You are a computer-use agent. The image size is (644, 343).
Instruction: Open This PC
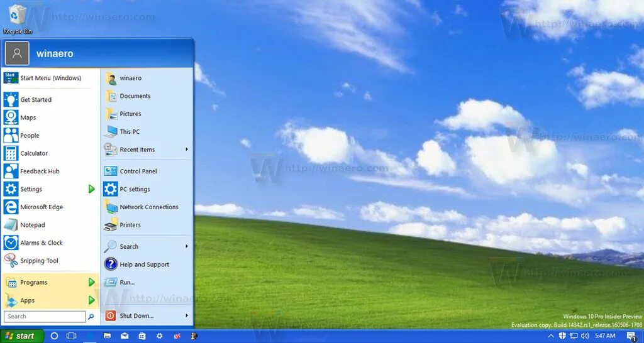(147, 132)
